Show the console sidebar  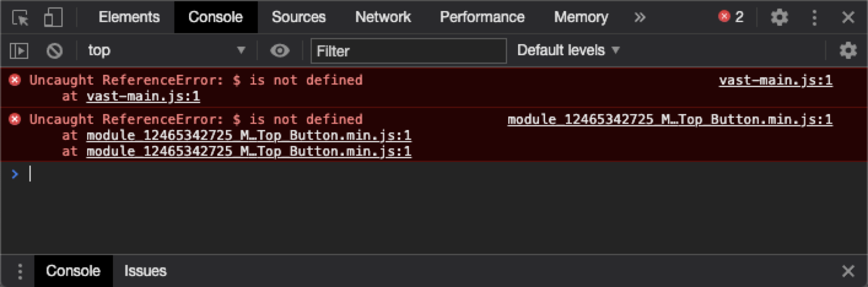[x=20, y=51]
